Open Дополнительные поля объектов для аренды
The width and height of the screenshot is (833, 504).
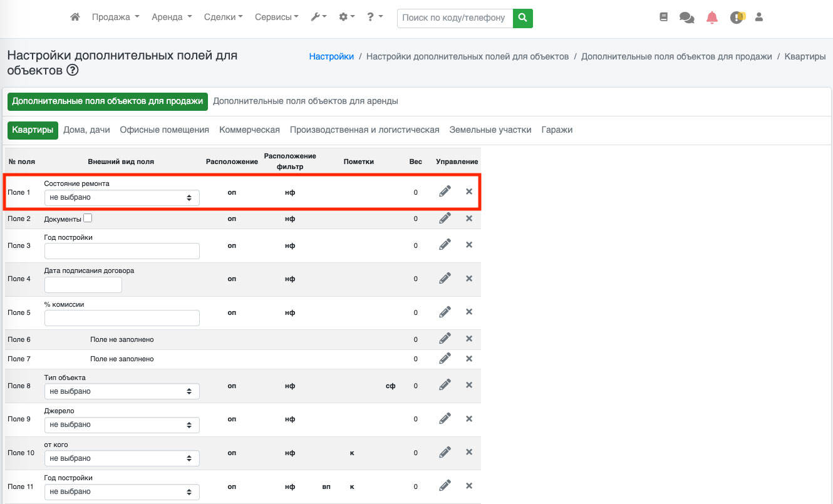(x=305, y=101)
